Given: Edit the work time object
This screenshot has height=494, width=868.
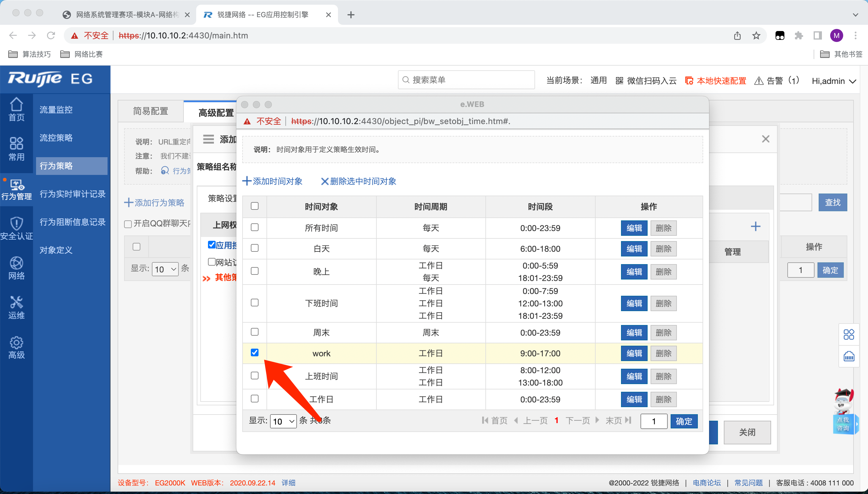Looking at the screenshot, I should click(634, 353).
